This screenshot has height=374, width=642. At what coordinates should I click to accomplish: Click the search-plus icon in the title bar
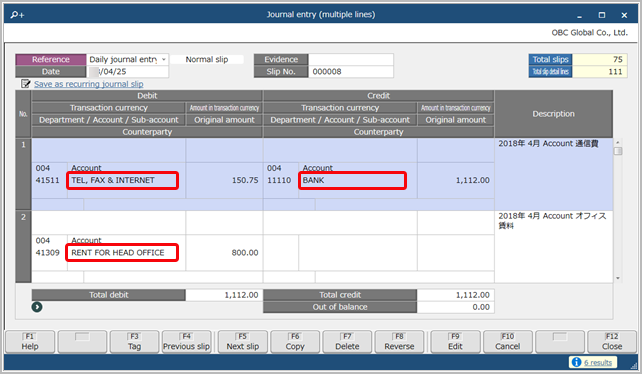(17, 15)
